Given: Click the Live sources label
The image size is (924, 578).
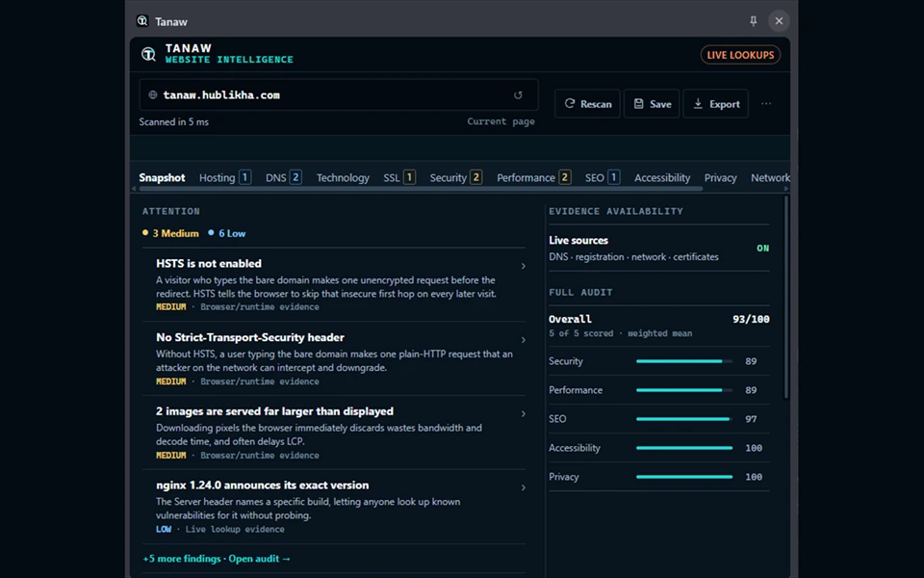Looking at the screenshot, I should [578, 240].
